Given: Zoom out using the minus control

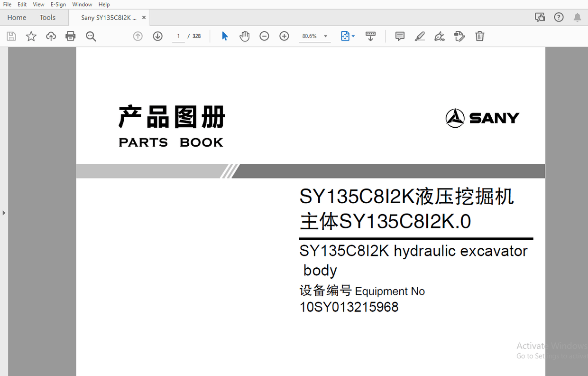Looking at the screenshot, I should pyautogui.click(x=264, y=36).
